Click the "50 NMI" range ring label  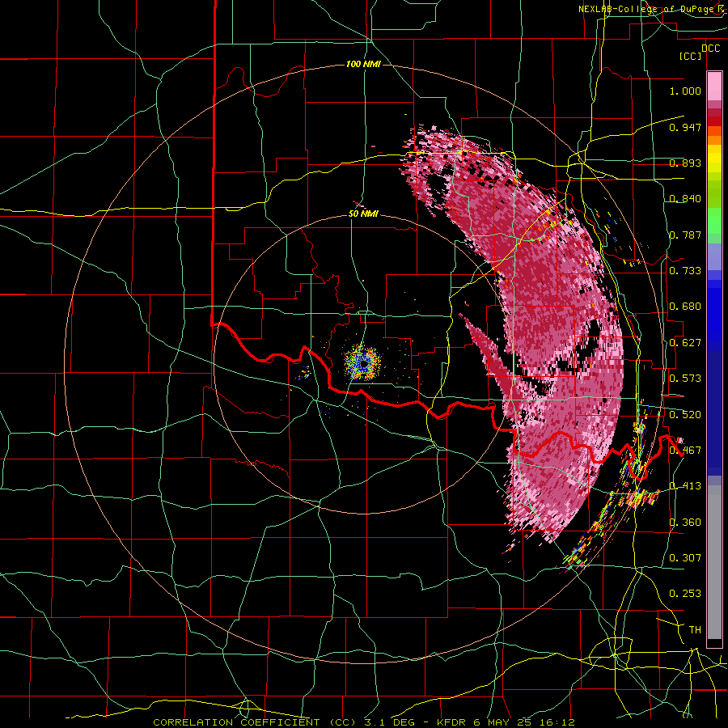(x=363, y=214)
